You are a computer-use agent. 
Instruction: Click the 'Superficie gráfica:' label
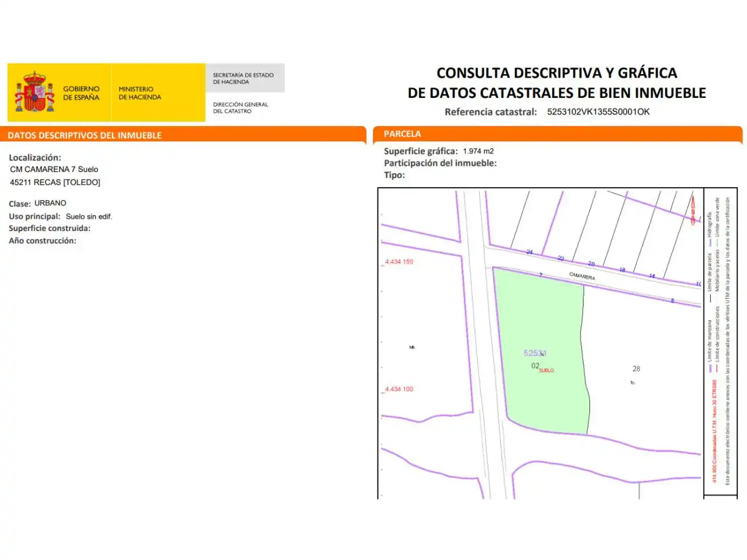pyautogui.click(x=421, y=151)
